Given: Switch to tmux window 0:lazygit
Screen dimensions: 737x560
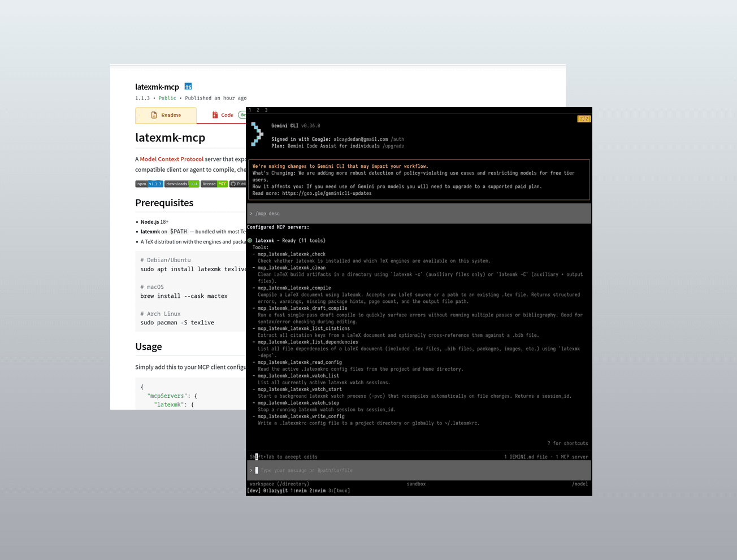Looking at the screenshot, I should tap(275, 491).
